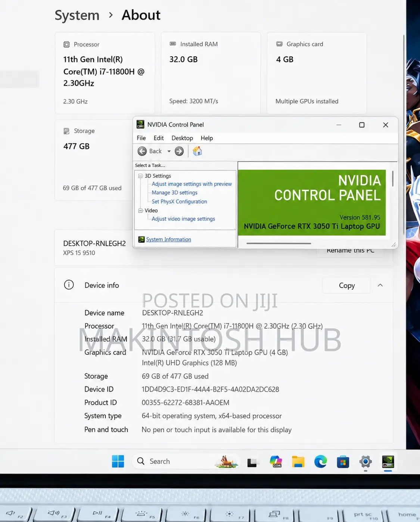Click the Settings gear taskbar icon

coord(365,462)
